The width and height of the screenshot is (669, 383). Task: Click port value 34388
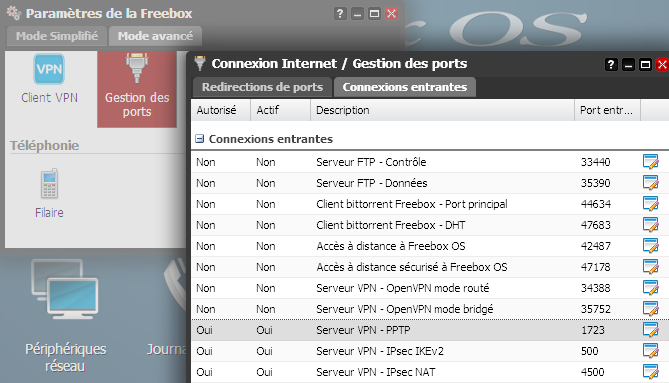coord(596,288)
